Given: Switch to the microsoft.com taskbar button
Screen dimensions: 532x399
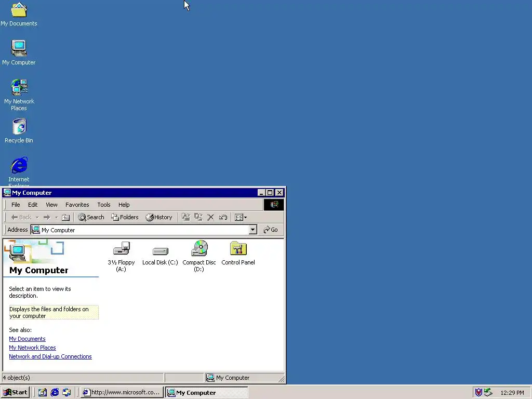Looking at the screenshot, I should coord(122,392).
